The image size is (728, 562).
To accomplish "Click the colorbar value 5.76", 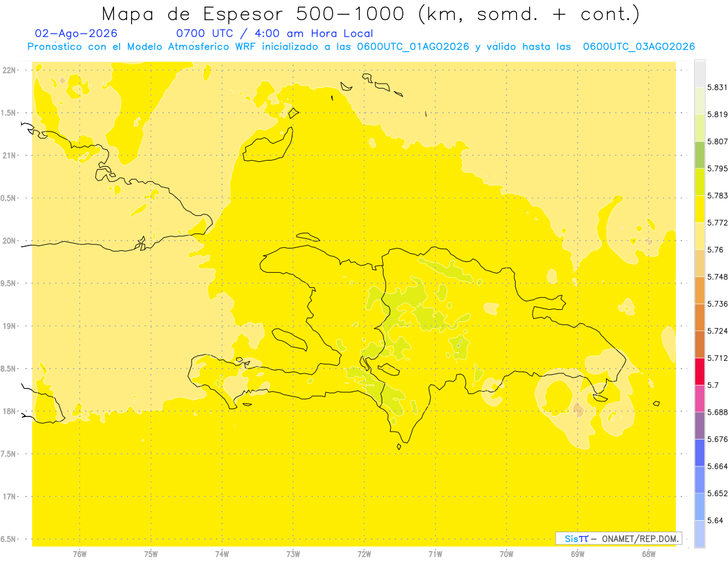I will click(715, 250).
